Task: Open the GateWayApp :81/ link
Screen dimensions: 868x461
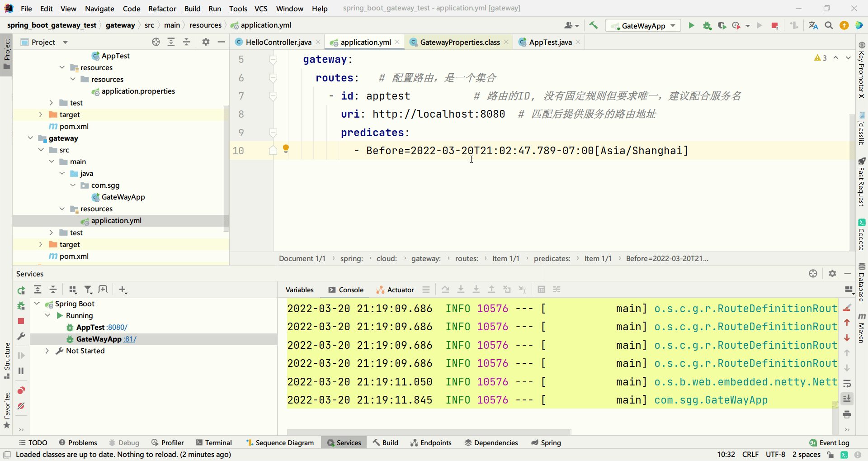Action: [x=130, y=339]
